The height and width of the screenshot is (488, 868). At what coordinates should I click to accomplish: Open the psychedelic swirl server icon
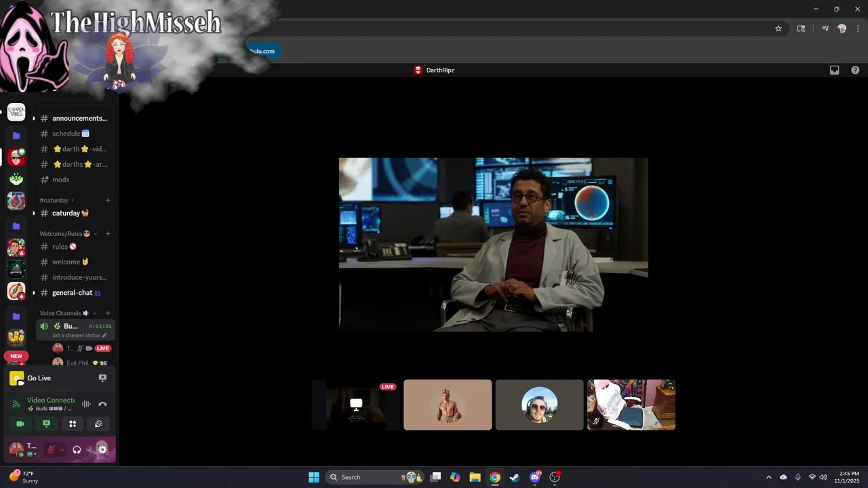[16, 201]
